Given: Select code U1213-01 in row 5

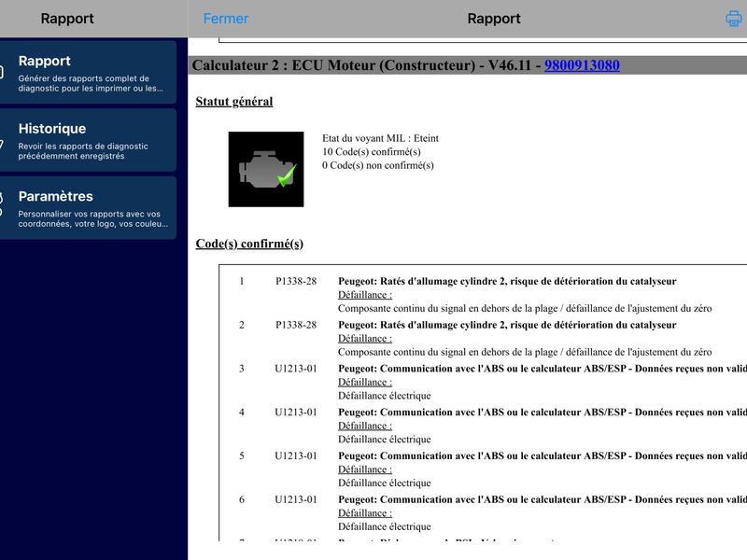Looking at the screenshot, I should pos(296,455).
